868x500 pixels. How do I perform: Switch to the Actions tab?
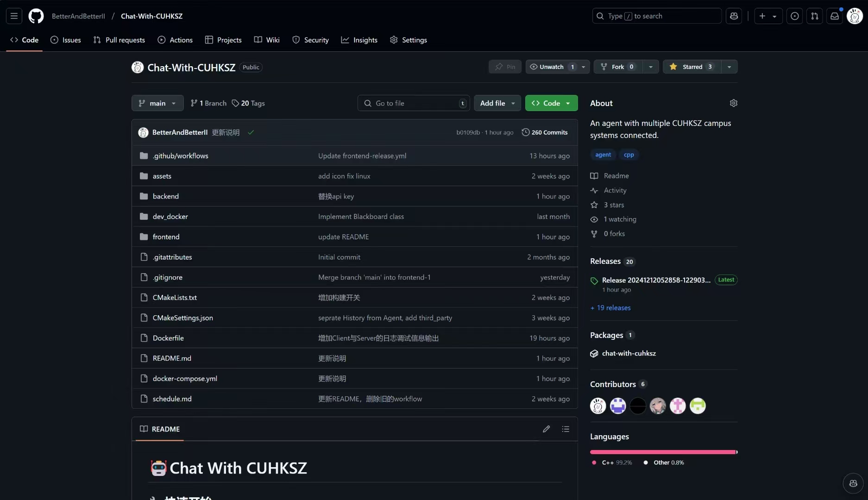click(x=175, y=40)
